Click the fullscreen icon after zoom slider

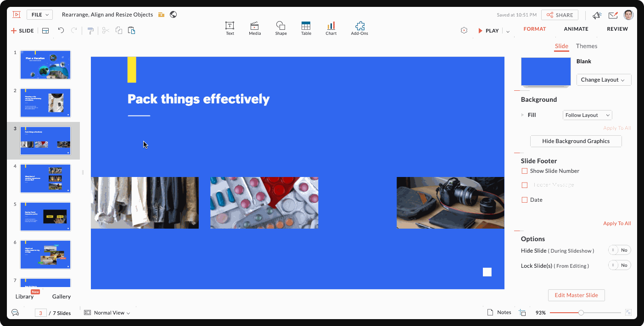coord(628,313)
